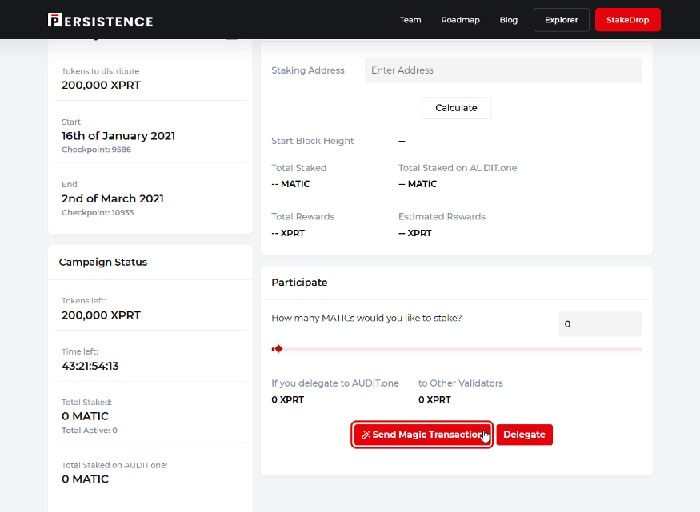Open the StakeDrop button
This screenshot has height=512, width=700.
coord(628,20)
